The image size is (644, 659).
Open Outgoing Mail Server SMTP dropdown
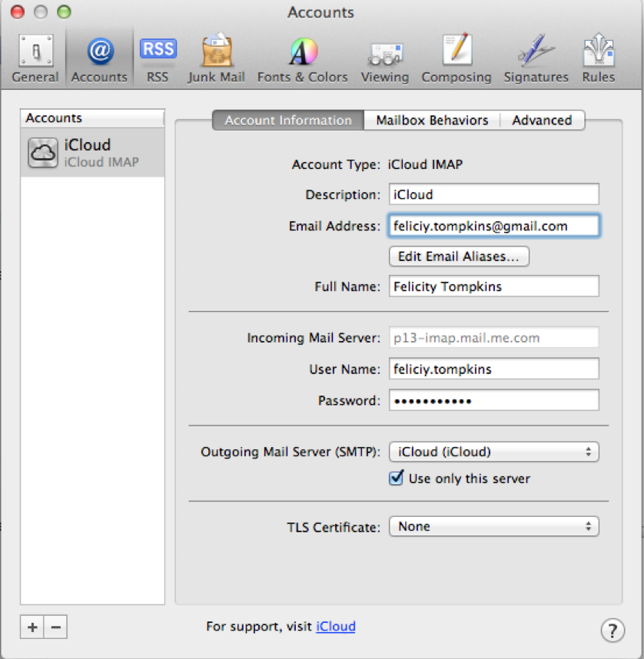click(x=494, y=452)
